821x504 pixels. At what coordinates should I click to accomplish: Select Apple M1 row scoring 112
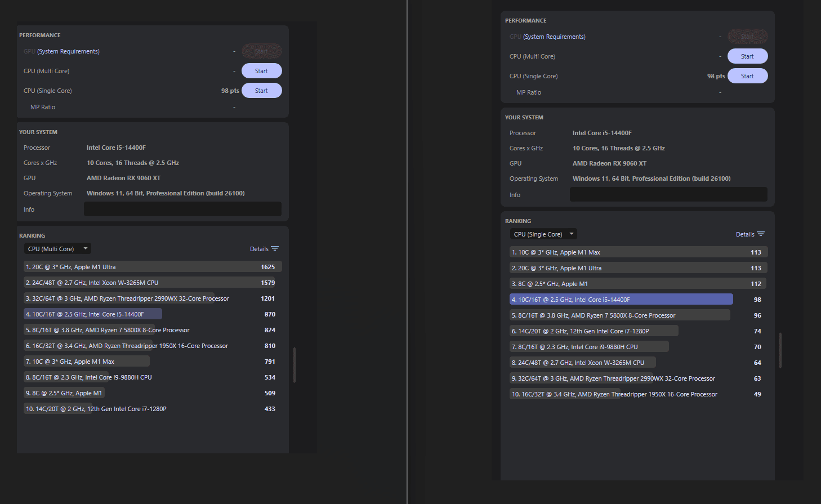pyautogui.click(x=639, y=284)
